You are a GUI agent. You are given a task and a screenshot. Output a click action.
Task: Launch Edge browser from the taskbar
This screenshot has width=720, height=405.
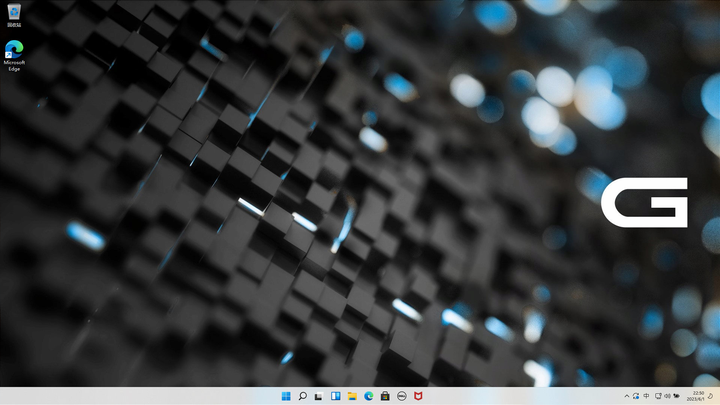coord(368,396)
